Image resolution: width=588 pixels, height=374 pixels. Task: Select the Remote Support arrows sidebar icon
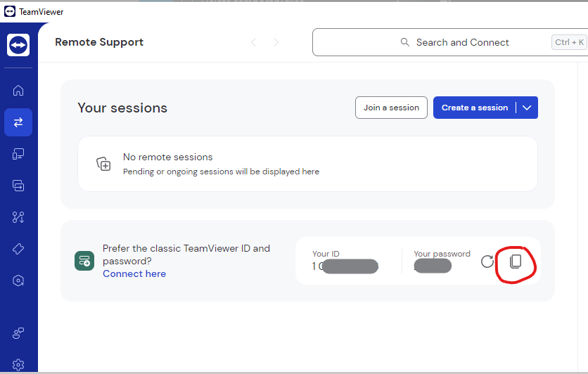(x=18, y=122)
